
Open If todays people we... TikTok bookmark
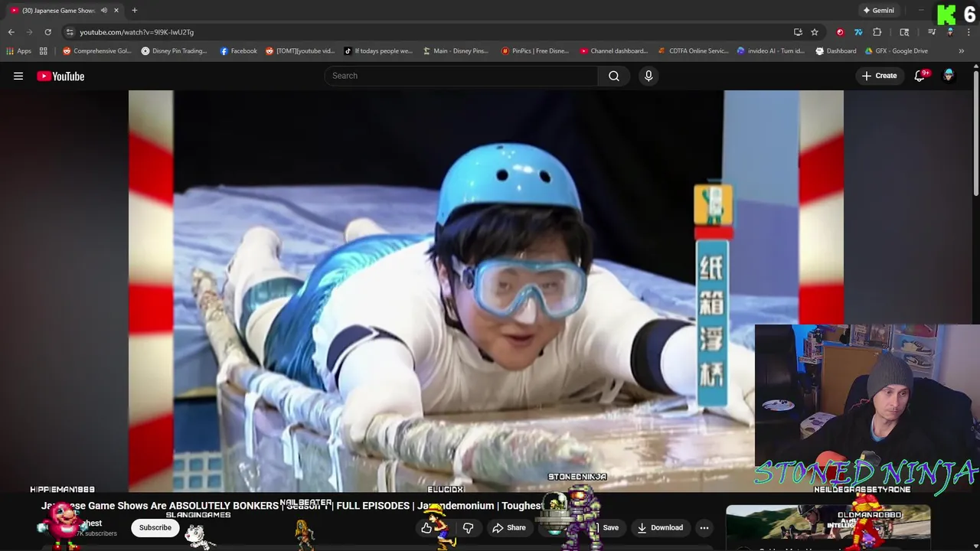[x=378, y=51]
